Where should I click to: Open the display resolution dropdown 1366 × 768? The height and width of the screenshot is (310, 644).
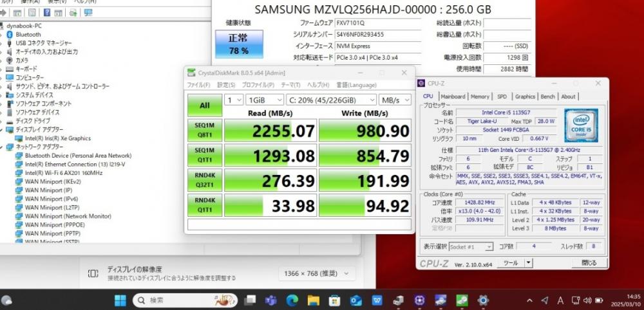pyautogui.click(x=316, y=273)
